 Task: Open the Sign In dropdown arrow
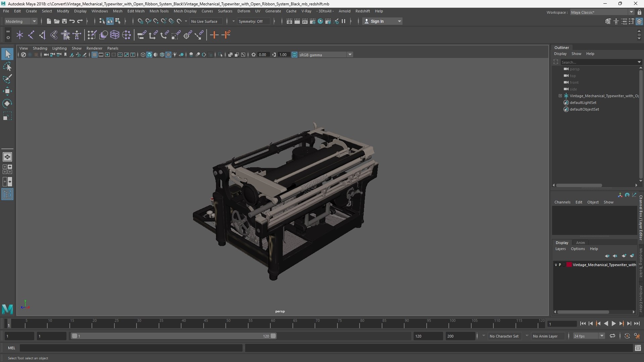click(399, 21)
